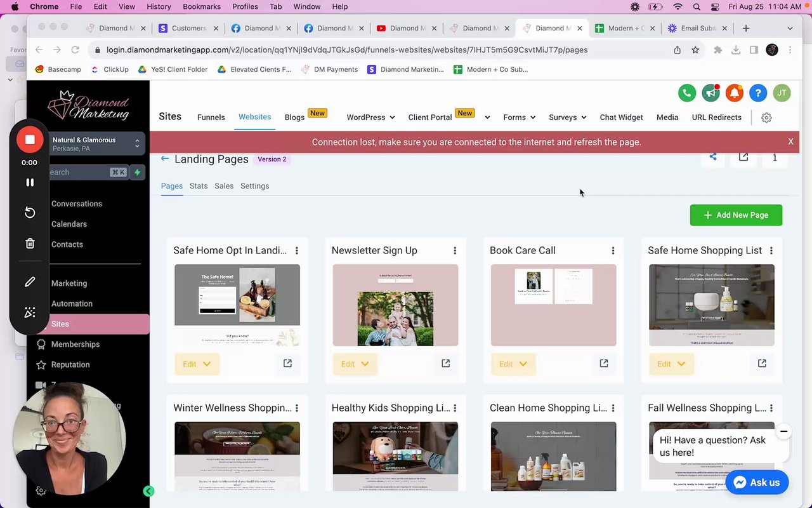812x508 pixels.
Task: Pause the recording in the recorder toolbar
Action: point(30,182)
